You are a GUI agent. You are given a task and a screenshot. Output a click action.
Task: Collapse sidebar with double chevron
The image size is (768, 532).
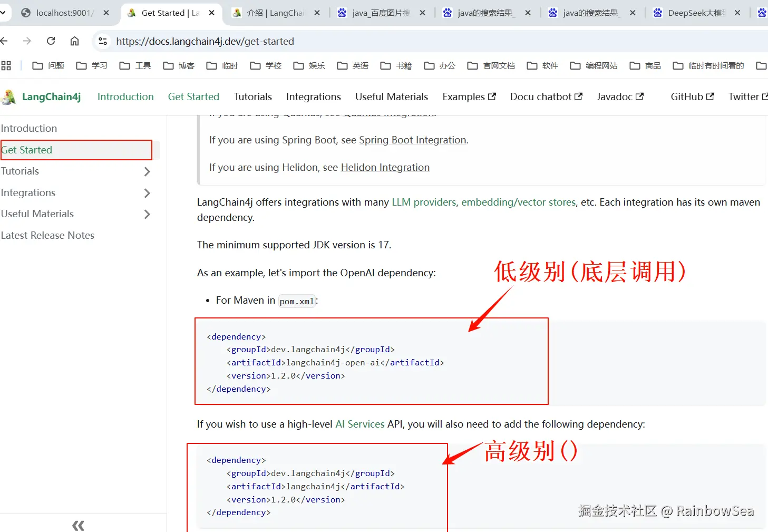78,525
